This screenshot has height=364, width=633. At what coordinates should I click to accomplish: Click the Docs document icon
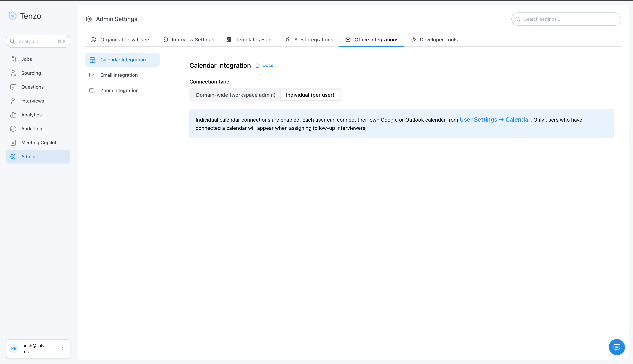pos(258,66)
